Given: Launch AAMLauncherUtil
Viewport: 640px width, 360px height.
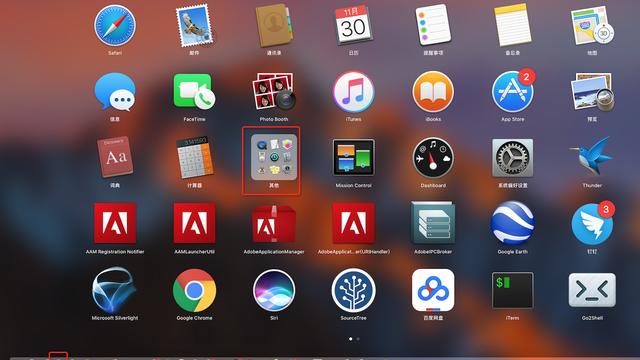Looking at the screenshot, I should [194, 223].
